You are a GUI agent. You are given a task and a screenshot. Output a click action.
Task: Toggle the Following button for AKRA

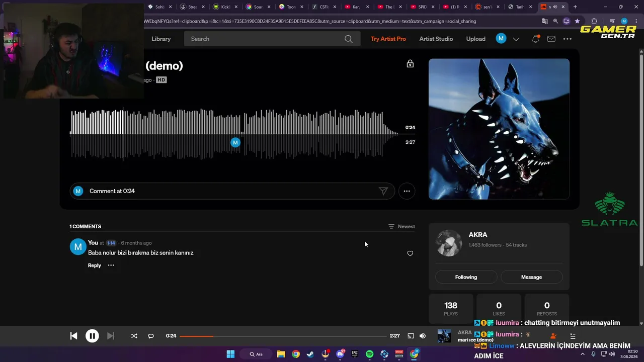pos(466,277)
